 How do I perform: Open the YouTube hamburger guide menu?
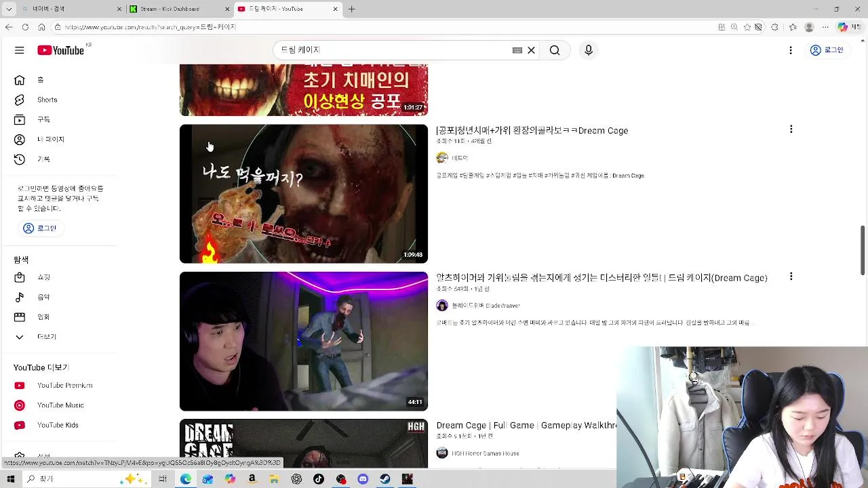pyautogui.click(x=20, y=50)
